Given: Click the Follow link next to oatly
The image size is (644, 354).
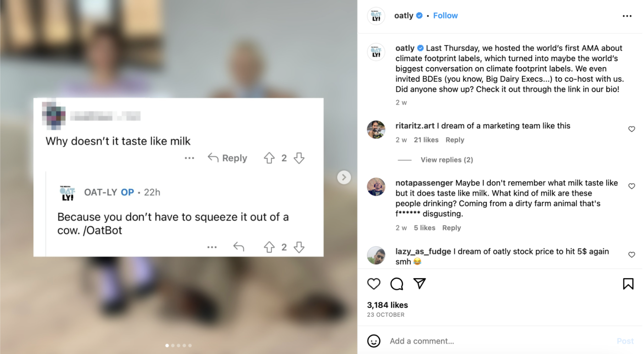Looking at the screenshot, I should pos(445,15).
